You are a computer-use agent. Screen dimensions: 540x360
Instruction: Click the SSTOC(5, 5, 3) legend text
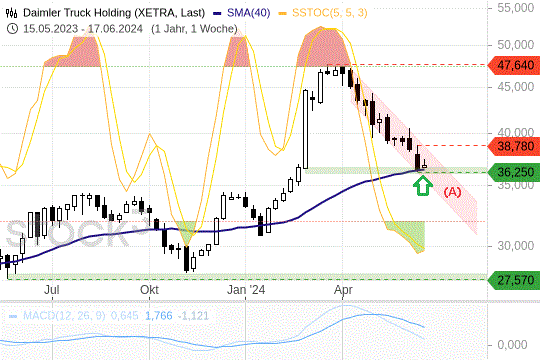[x=330, y=13]
